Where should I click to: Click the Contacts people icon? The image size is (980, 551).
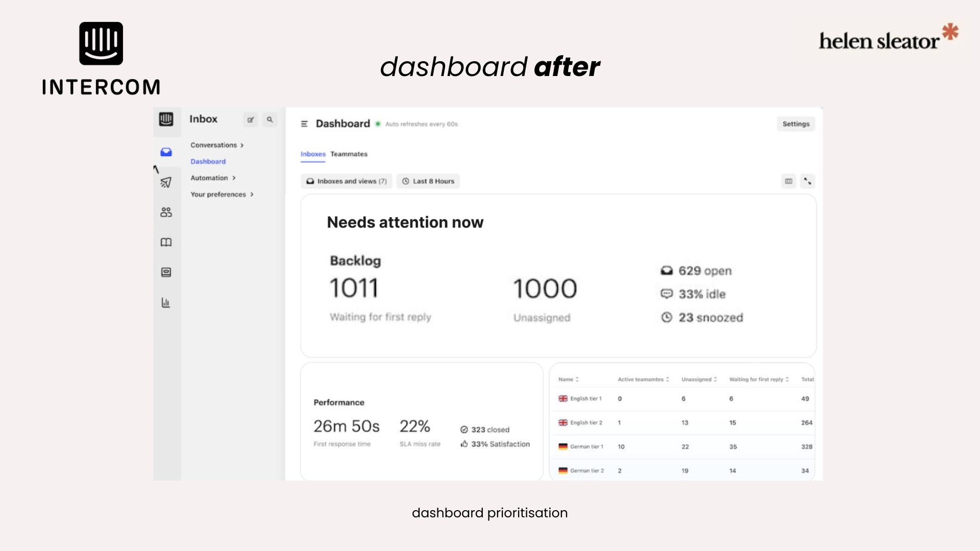point(166,212)
